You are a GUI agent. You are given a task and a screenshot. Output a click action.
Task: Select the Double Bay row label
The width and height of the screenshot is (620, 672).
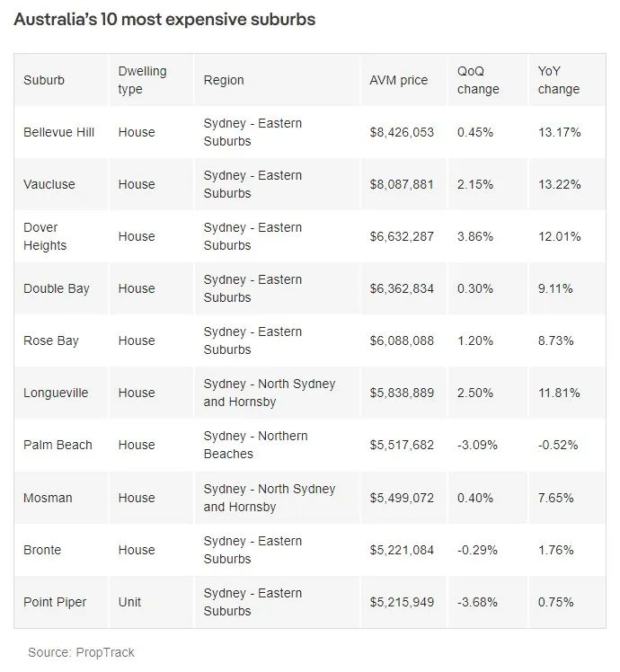click(x=57, y=288)
